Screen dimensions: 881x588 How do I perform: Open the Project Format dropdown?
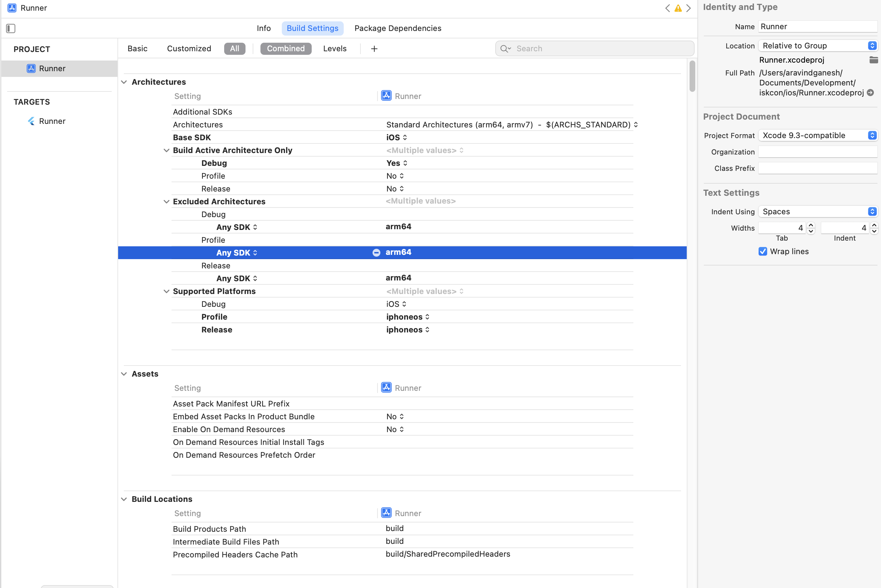817,135
